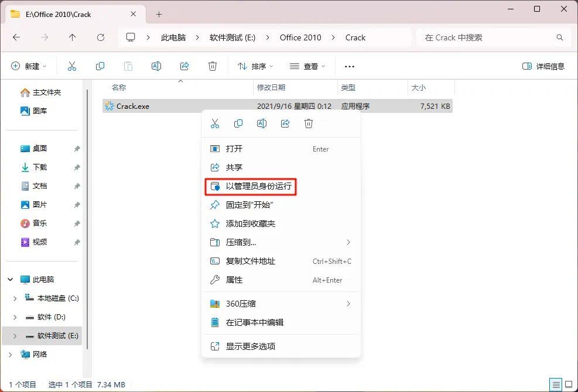Sort by the 大小 column header
This screenshot has width=578, height=392.
(x=419, y=88)
